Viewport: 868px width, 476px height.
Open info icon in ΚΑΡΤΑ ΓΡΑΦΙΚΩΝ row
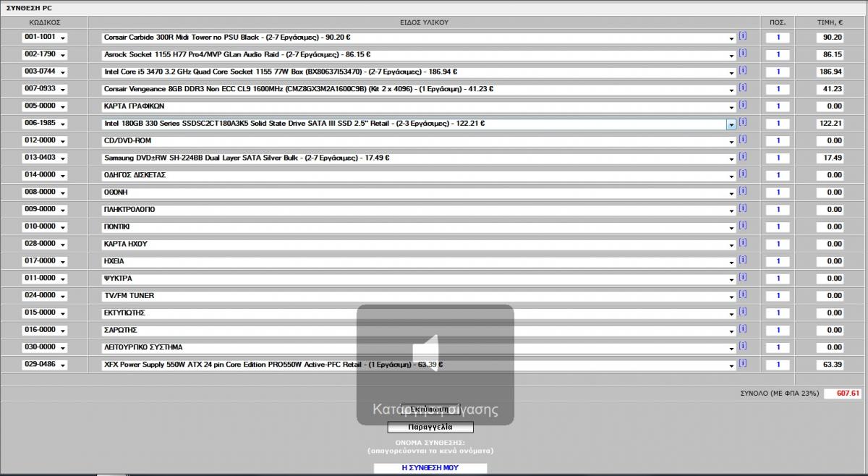(x=742, y=105)
